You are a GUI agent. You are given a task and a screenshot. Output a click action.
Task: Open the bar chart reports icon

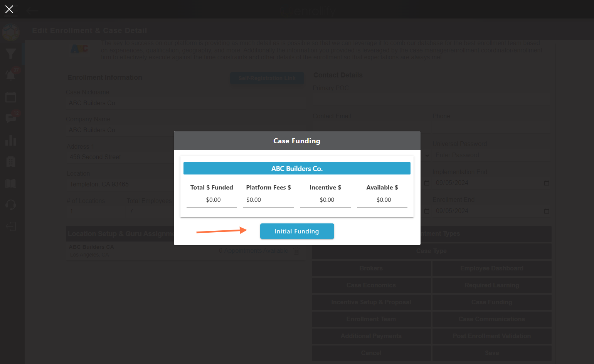(11, 140)
